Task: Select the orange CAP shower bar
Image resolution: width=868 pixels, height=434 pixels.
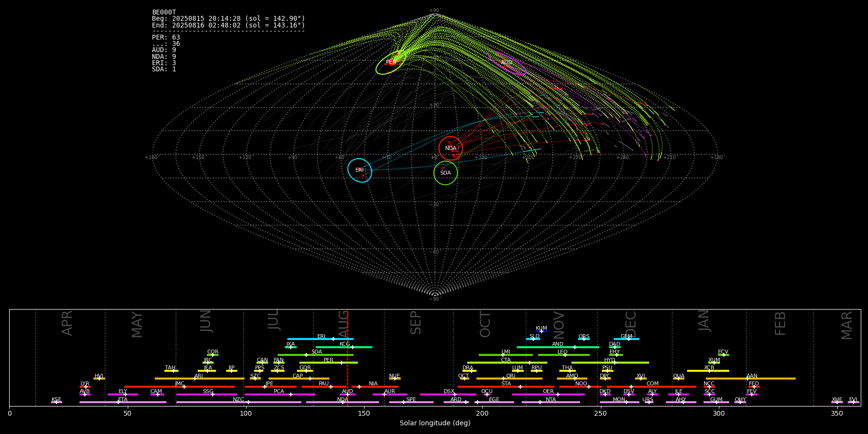Action: [299, 379]
